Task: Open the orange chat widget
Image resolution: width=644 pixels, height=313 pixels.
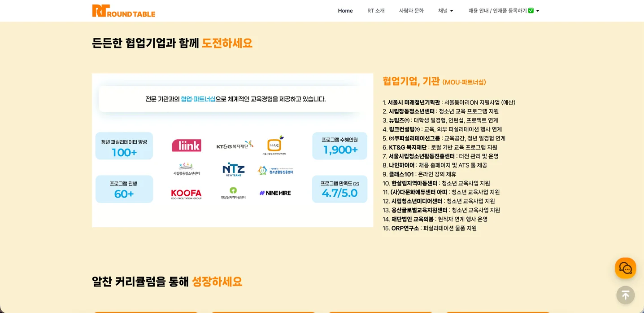Action: (x=625, y=268)
